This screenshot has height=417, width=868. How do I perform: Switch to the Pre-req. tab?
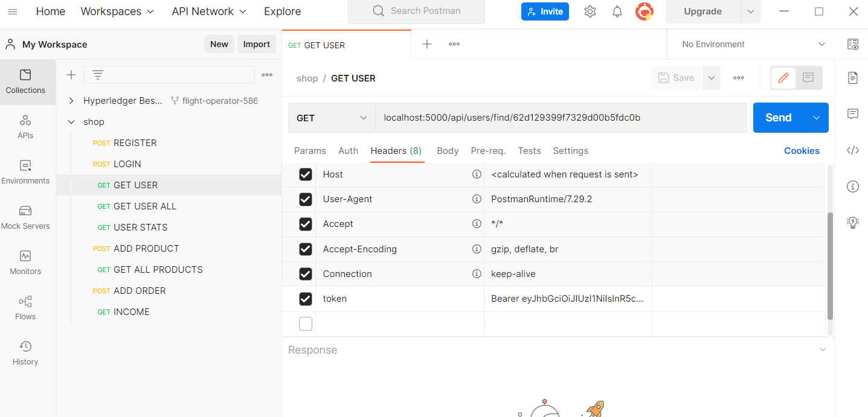coord(488,151)
